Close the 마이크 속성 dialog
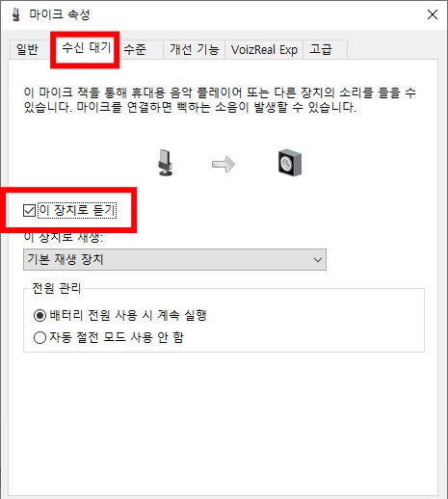 point(433,14)
